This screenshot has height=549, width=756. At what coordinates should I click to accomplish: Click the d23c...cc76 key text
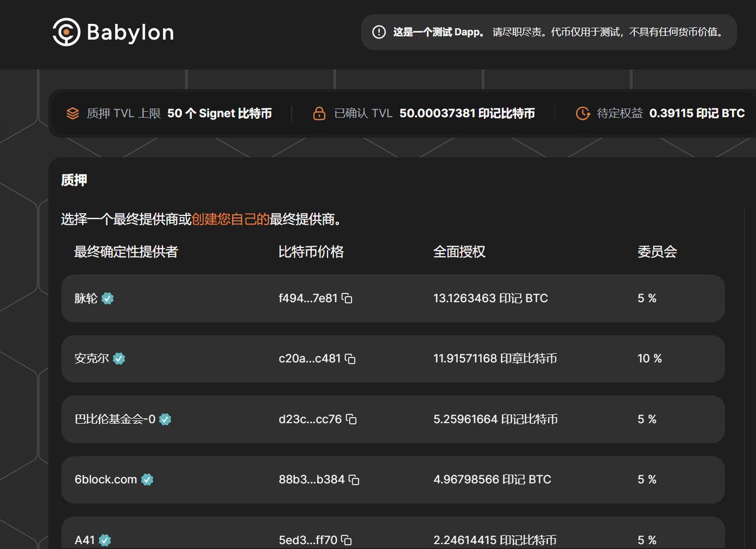(x=310, y=419)
